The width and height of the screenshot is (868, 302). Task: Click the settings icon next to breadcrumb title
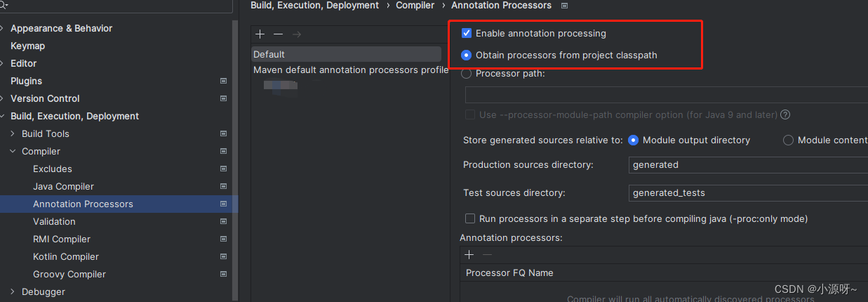(565, 6)
